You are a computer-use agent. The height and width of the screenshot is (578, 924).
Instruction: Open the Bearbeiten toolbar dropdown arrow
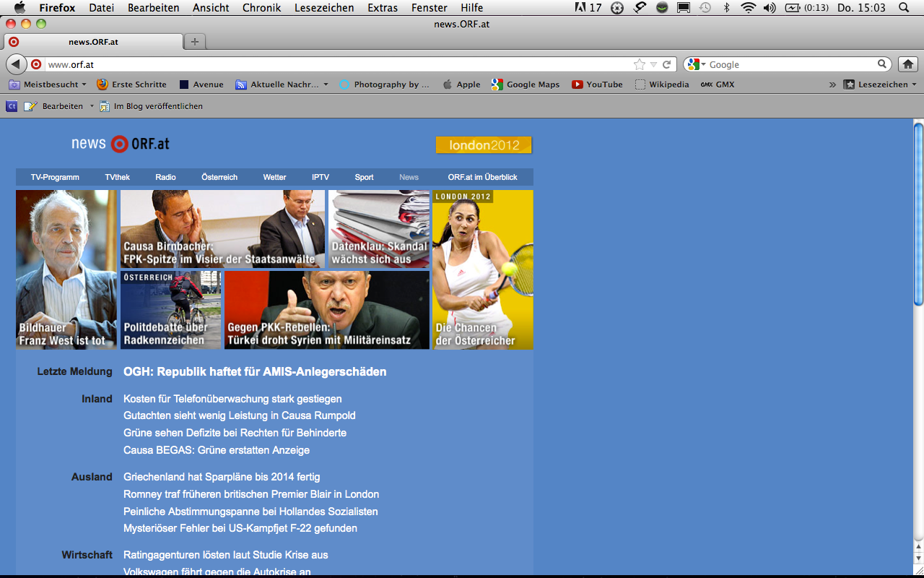point(92,106)
